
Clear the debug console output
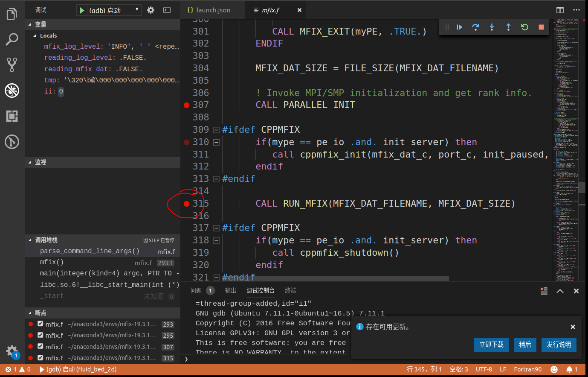544,291
